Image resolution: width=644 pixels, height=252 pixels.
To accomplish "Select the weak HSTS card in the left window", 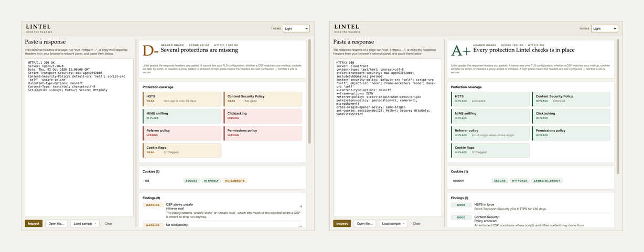I will [x=182, y=99].
